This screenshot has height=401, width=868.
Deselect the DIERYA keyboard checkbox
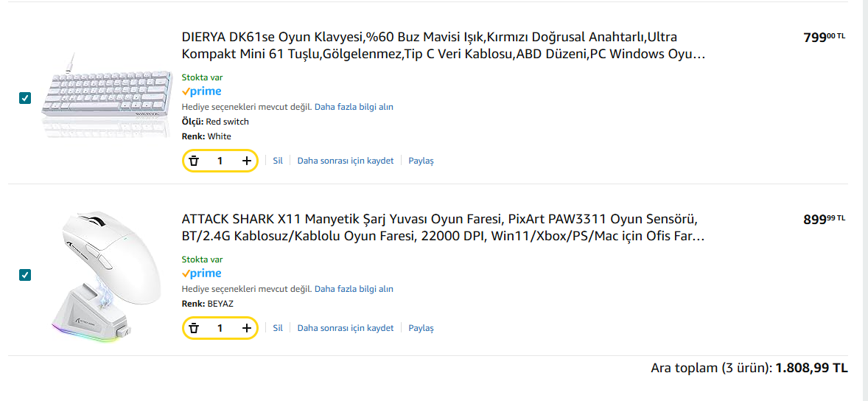pos(25,98)
